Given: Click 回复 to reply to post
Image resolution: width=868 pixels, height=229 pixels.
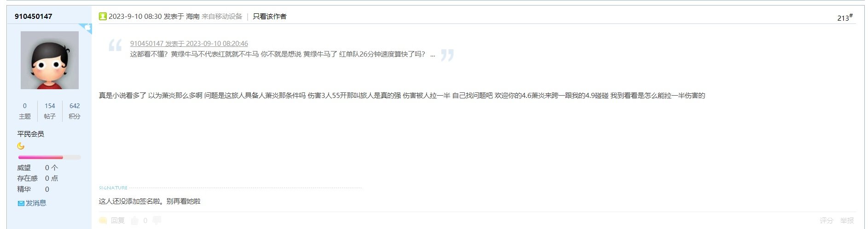Looking at the screenshot, I should (x=118, y=221).
